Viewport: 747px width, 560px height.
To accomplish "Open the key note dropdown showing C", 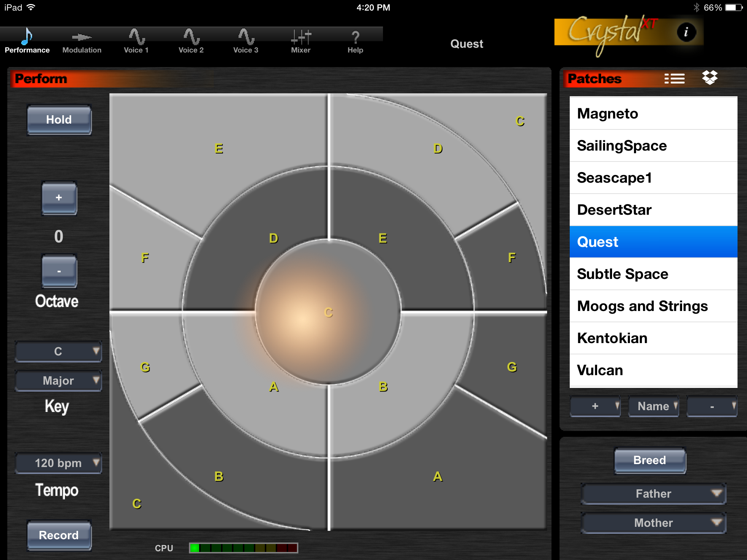I will point(58,351).
